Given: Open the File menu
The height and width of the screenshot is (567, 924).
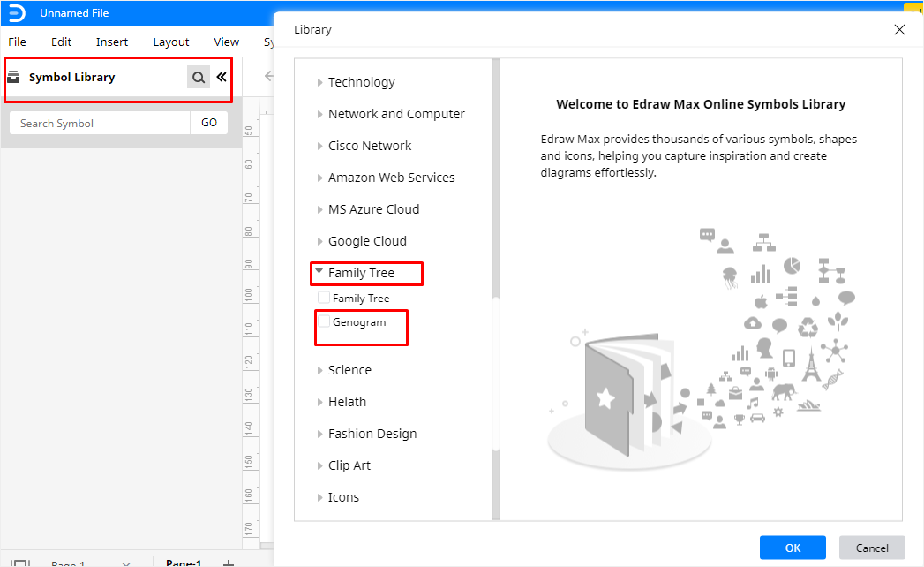Looking at the screenshot, I should click(17, 42).
